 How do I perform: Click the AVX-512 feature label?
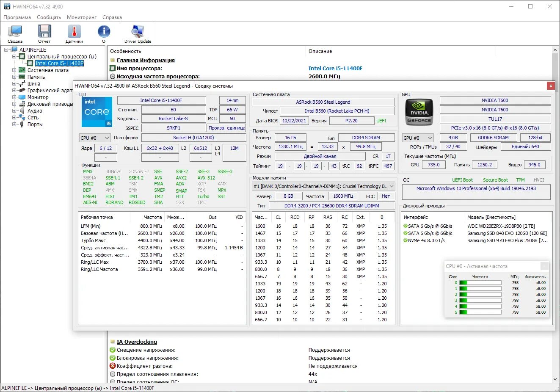click(x=206, y=178)
